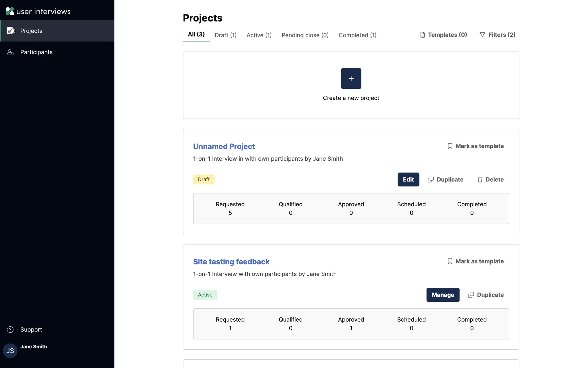Select the Completed (1) tab
588x368 pixels.
[357, 35]
